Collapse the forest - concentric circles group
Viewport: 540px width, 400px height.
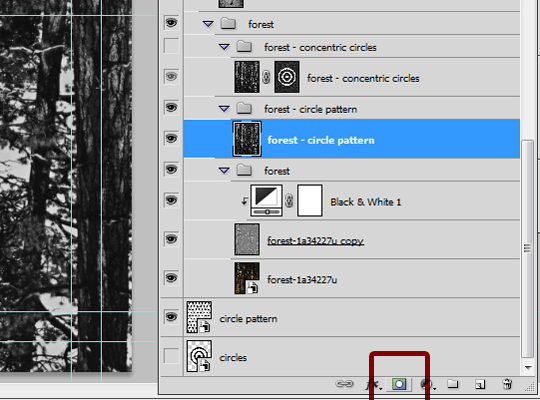pyautogui.click(x=224, y=47)
